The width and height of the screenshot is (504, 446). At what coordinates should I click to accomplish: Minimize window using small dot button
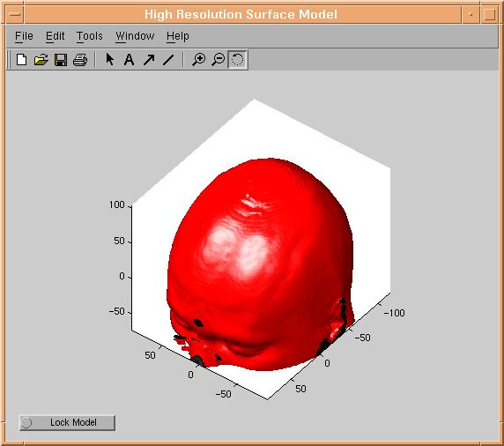pyautogui.click(x=471, y=14)
